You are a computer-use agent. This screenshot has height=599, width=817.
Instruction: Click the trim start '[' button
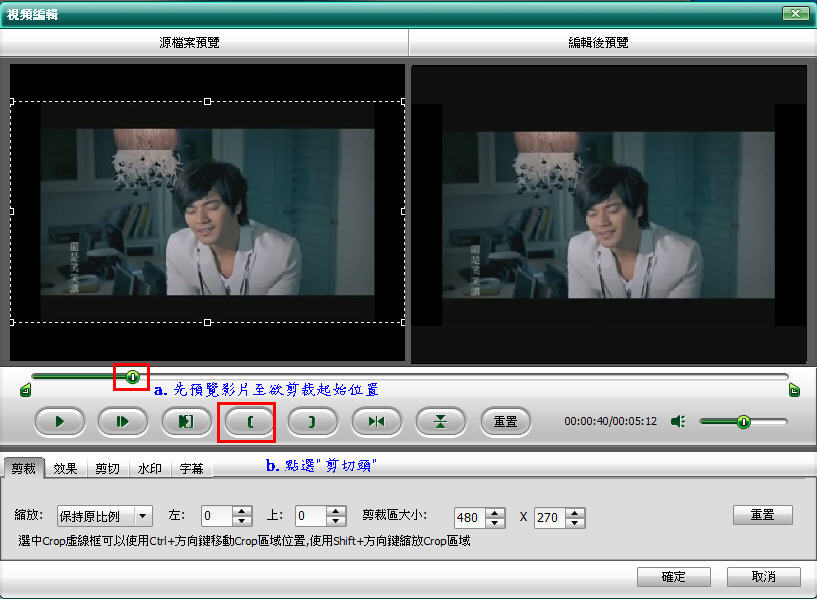click(249, 422)
